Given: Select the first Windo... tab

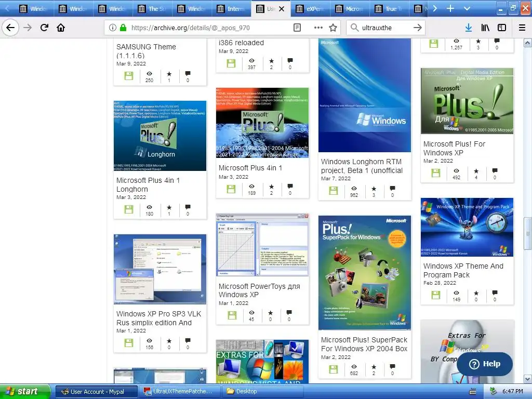Looking at the screenshot, I should (x=34, y=9).
